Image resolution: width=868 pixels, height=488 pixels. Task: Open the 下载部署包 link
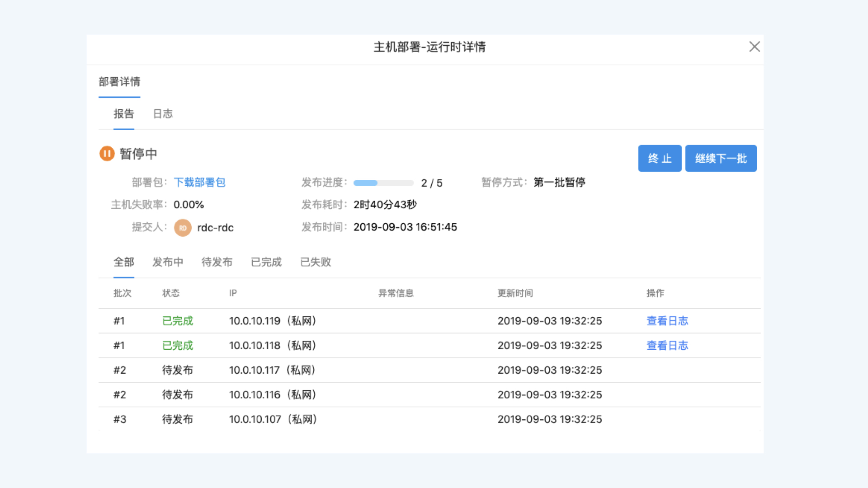199,182
